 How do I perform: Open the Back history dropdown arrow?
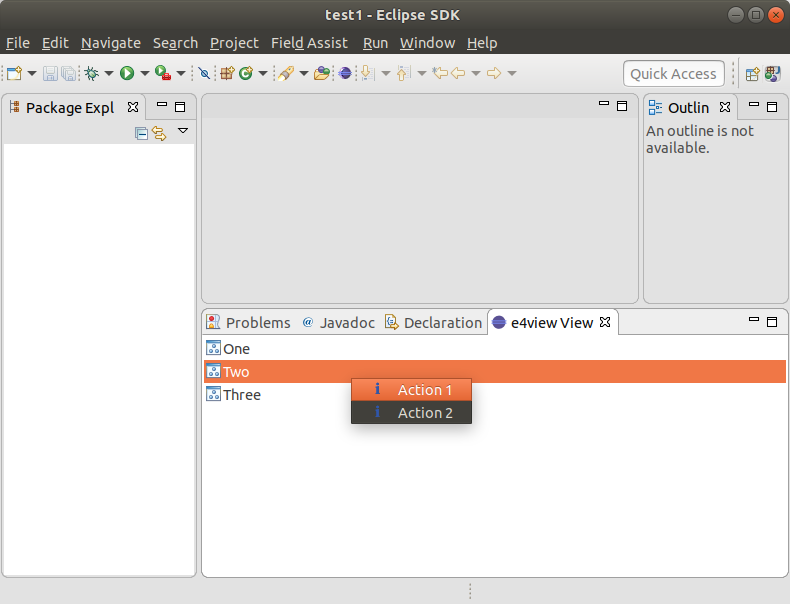(476, 74)
